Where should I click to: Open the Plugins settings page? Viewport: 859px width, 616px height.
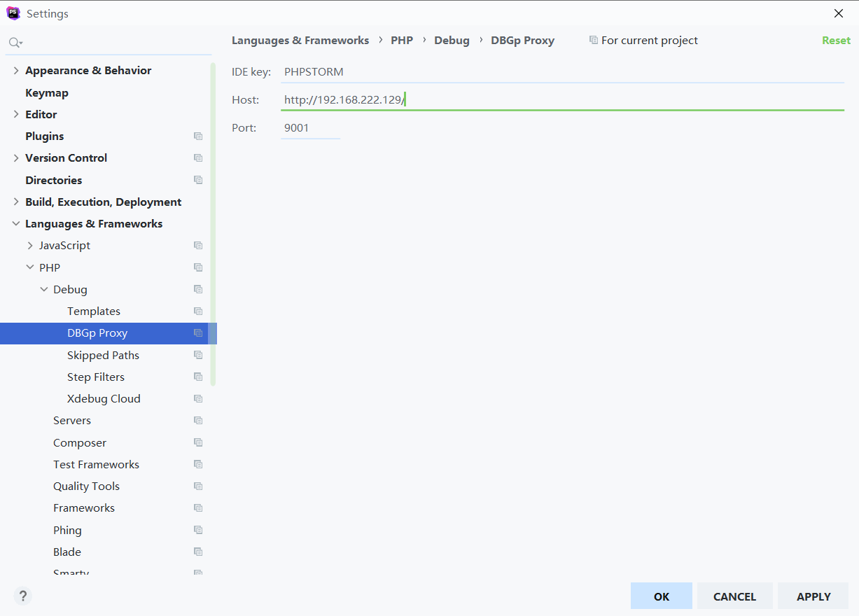[45, 136]
